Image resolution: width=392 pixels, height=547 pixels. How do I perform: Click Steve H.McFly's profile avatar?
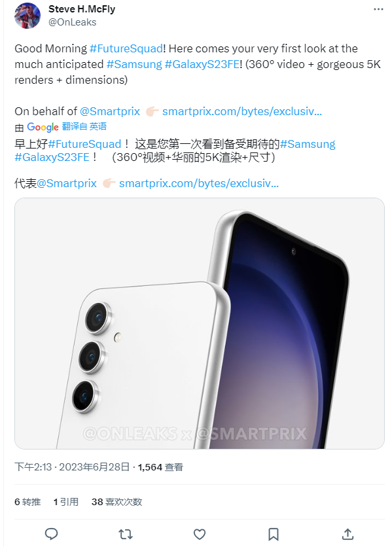pos(27,16)
